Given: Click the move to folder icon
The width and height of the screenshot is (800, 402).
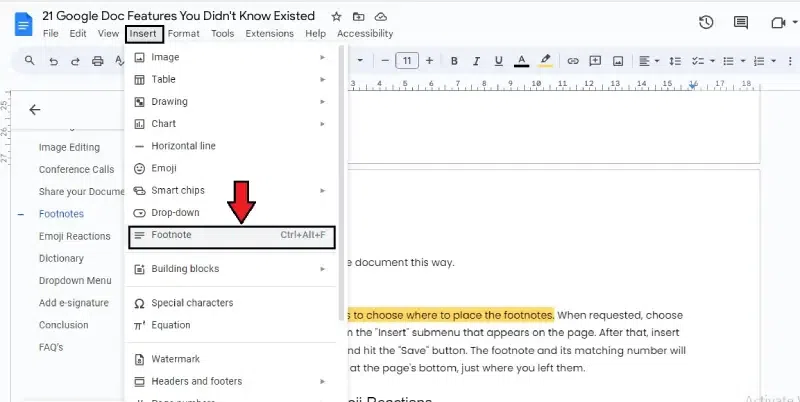Looking at the screenshot, I should coord(359,17).
